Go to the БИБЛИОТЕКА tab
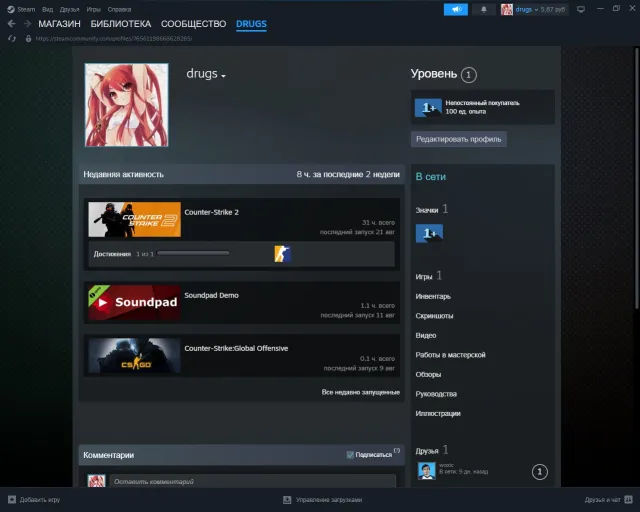This screenshot has height=512, width=640. pyautogui.click(x=121, y=24)
